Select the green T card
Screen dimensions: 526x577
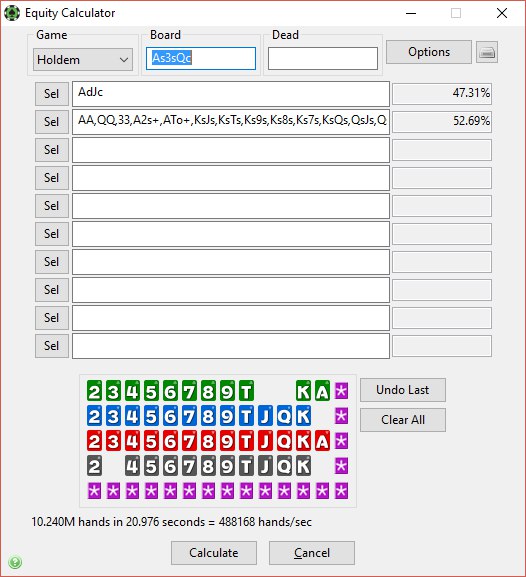tap(246, 391)
